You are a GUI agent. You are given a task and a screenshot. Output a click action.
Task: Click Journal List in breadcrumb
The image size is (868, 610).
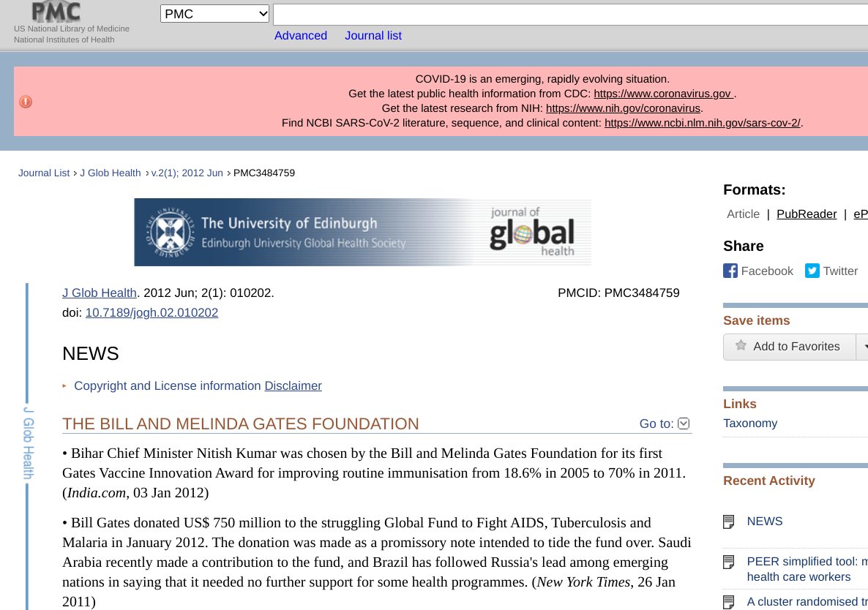coord(44,173)
